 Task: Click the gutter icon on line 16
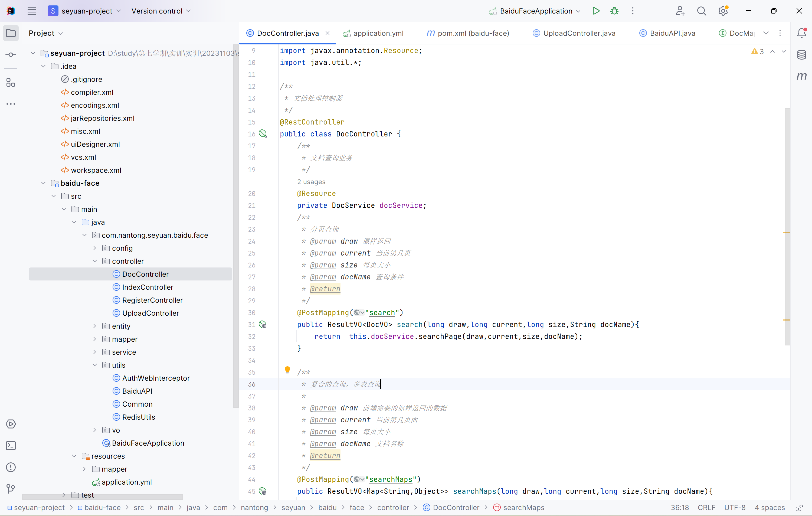coord(263,133)
